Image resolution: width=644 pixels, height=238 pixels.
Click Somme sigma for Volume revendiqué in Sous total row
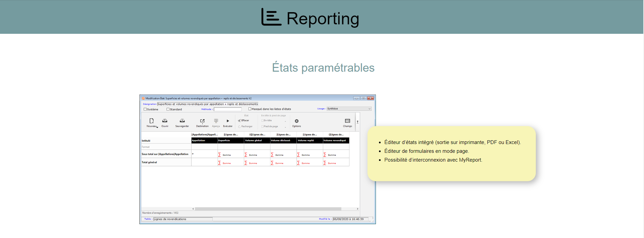pos(325,155)
